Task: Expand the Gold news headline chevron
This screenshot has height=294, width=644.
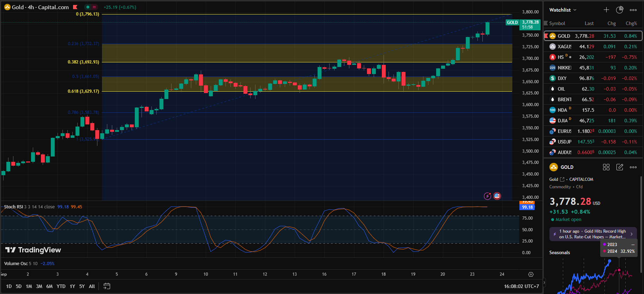Action: tap(631, 234)
